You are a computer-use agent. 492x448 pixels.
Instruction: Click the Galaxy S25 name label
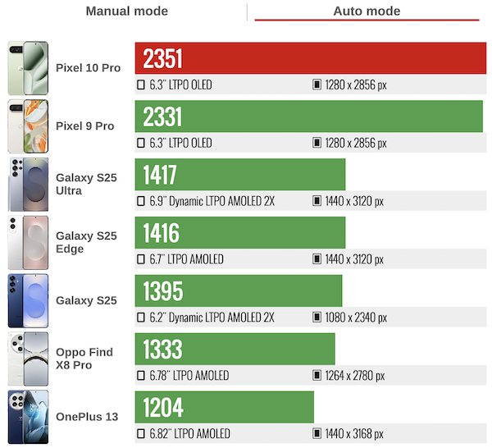86,300
